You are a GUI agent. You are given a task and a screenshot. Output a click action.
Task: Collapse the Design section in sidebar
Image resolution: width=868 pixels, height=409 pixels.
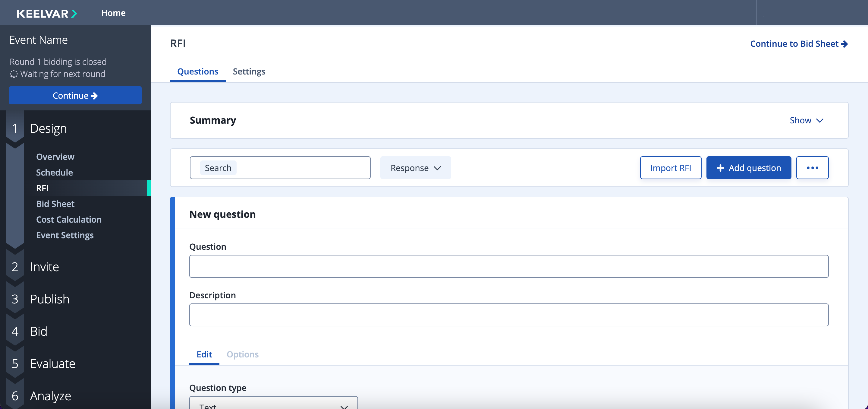(x=48, y=128)
